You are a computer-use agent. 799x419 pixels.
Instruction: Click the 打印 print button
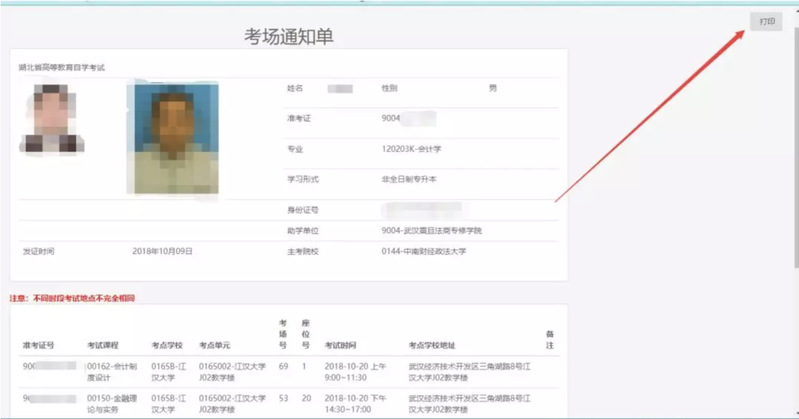(766, 21)
